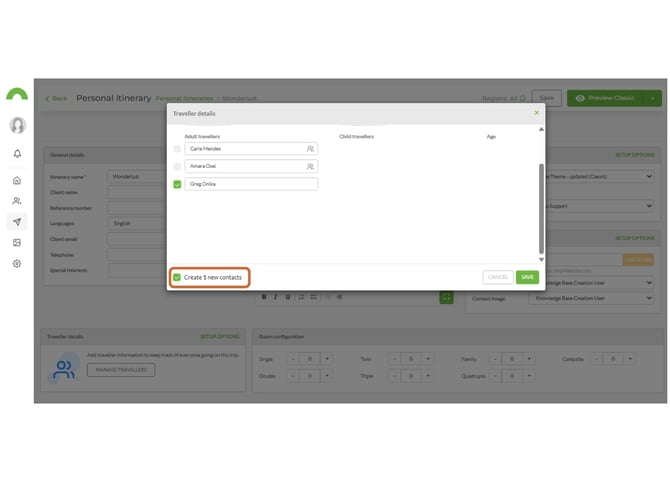
Task: Open the Support dropdown below the theme selector
Action: click(x=599, y=206)
